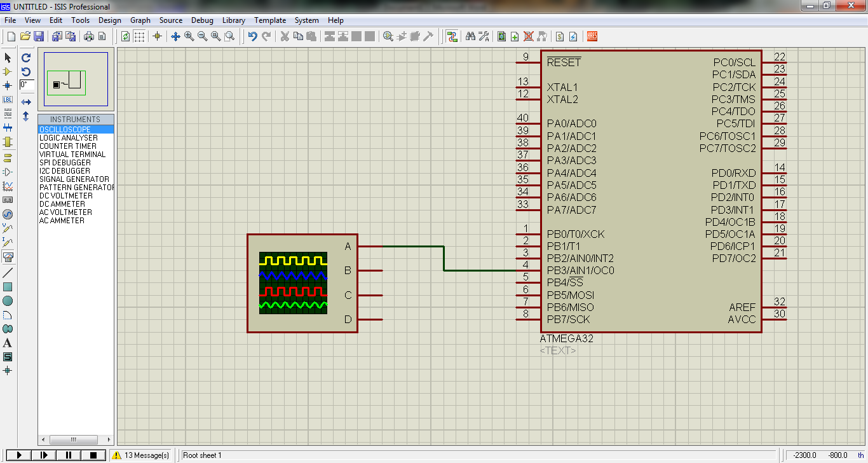868x463 pixels.
Task: Run the electrical rules check
Action: click(x=573, y=36)
